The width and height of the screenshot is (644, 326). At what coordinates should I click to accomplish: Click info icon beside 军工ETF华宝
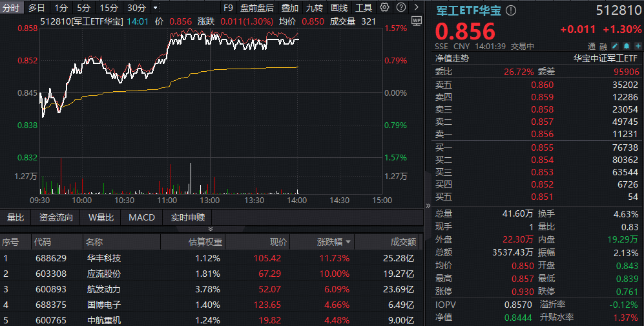[512, 11]
